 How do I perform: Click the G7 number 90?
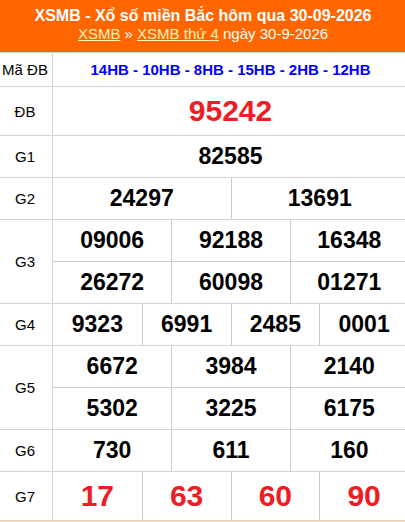tap(364, 497)
